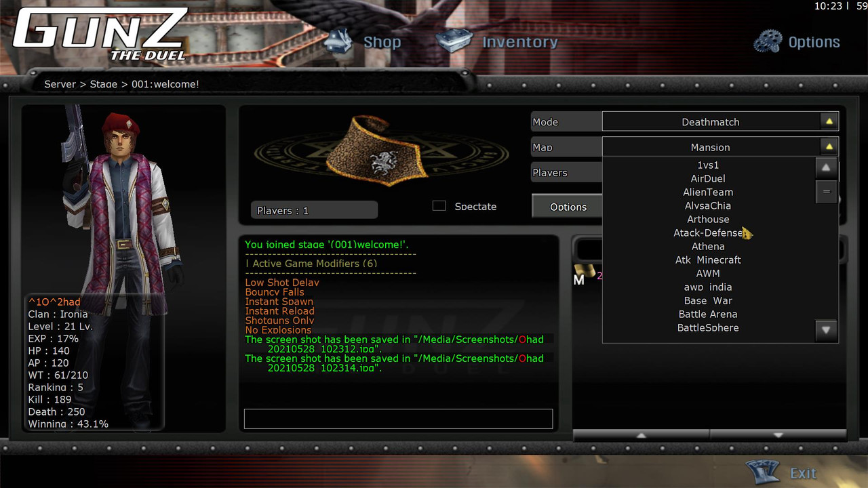Collapse the Map dropdown list
The height and width of the screenshot is (488, 868).
point(827,146)
